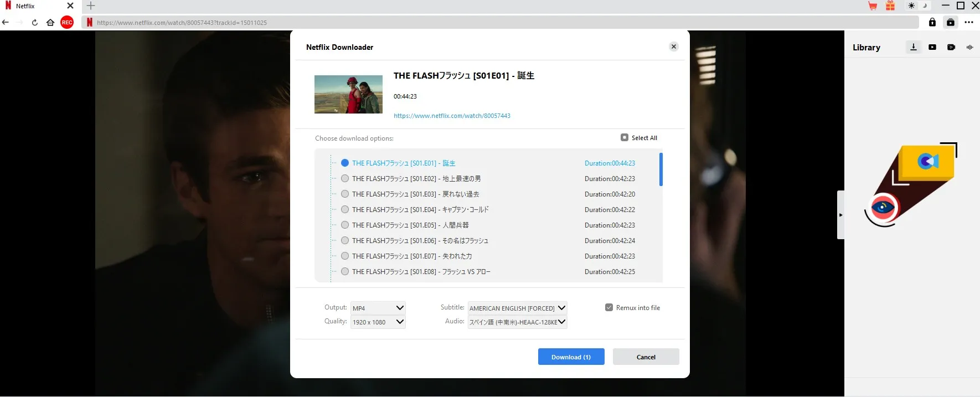The width and height of the screenshot is (980, 397).
Task: Click the Duration:00:42:25 for episode eight
Action: coord(610,271)
